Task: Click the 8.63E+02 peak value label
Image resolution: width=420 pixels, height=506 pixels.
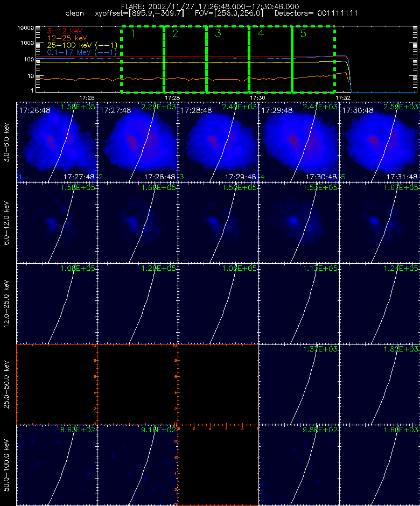Action: 78,430
